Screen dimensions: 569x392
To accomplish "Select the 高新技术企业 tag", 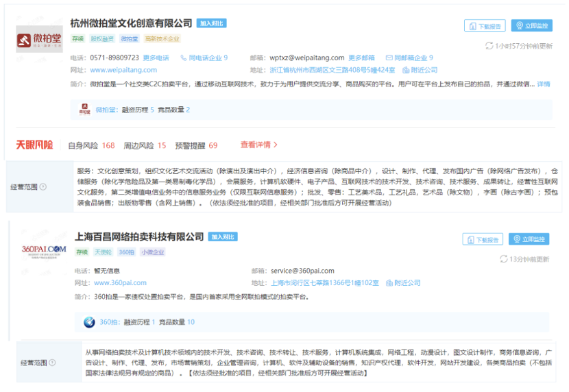I will pos(162,39).
